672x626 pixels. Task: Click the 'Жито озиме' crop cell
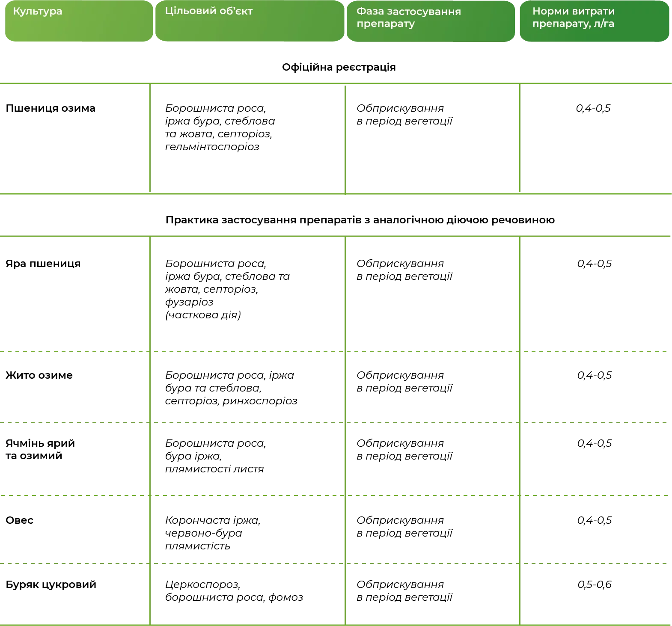[39, 375]
